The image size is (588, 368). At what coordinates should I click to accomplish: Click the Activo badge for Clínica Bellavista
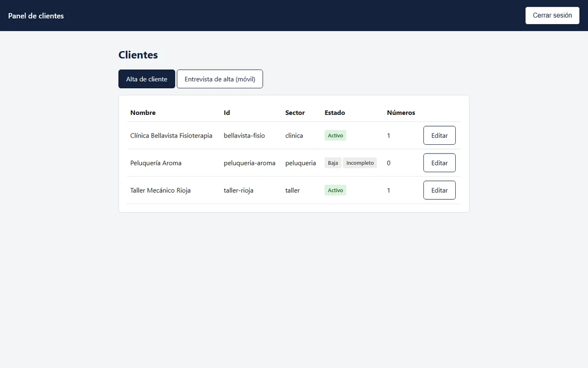tap(335, 135)
